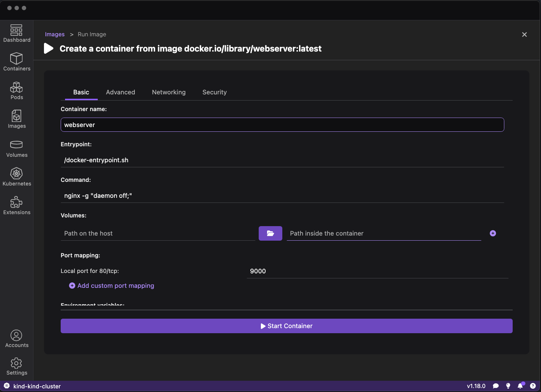Open the Kubernetes section

pos(17,177)
